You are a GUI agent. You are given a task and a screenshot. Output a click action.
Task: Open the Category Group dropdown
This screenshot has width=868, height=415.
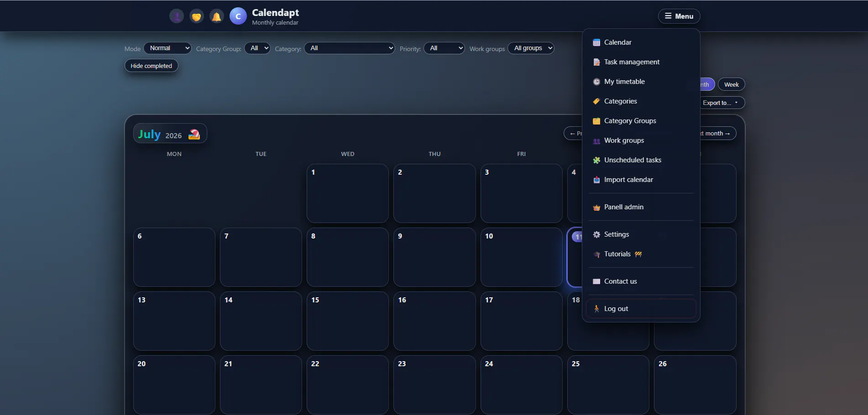(x=257, y=48)
